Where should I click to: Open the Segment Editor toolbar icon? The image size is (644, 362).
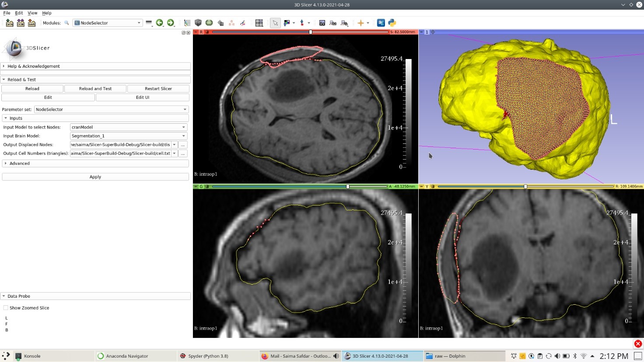(242, 23)
